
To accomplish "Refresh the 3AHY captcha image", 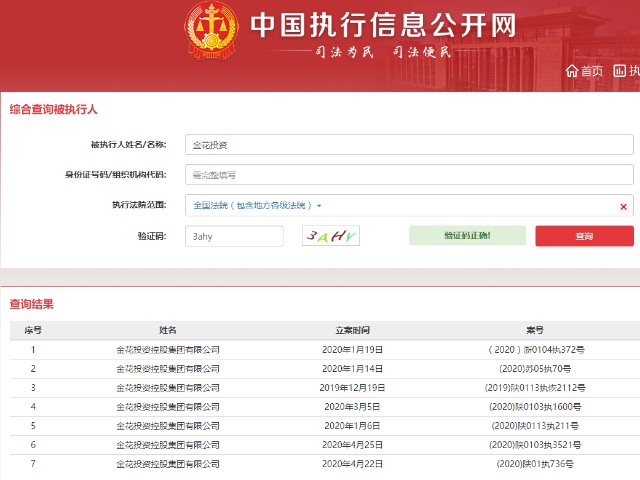I will [x=331, y=236].
